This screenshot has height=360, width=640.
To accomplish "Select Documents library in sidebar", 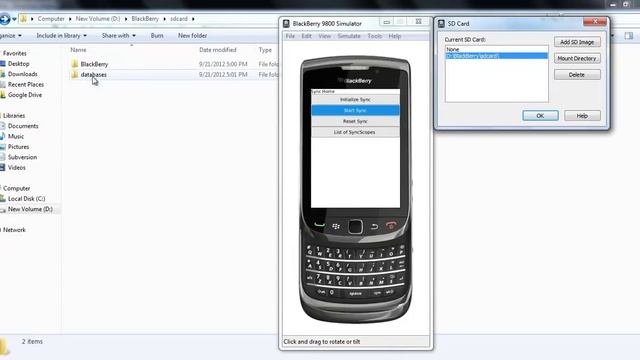I will point(23,126).
